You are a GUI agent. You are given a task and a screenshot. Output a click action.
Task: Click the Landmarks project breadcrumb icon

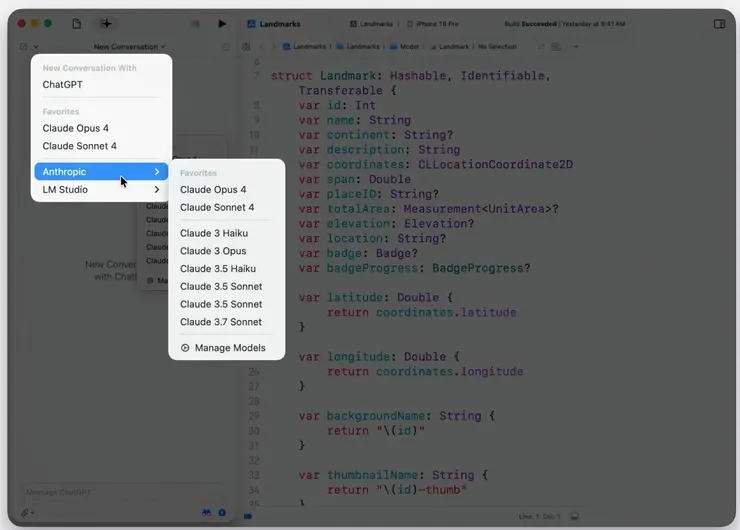[x=286, y=47]
